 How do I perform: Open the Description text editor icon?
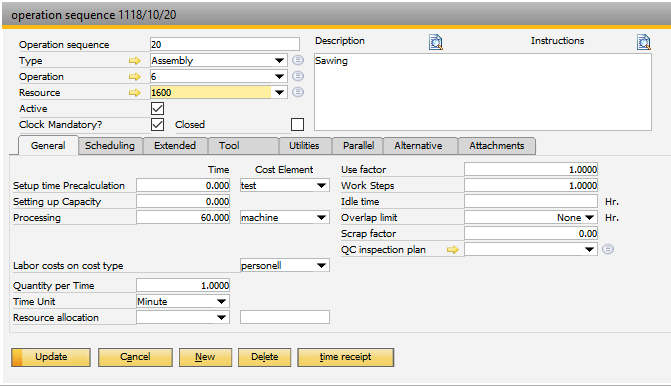tap(436, 42)
